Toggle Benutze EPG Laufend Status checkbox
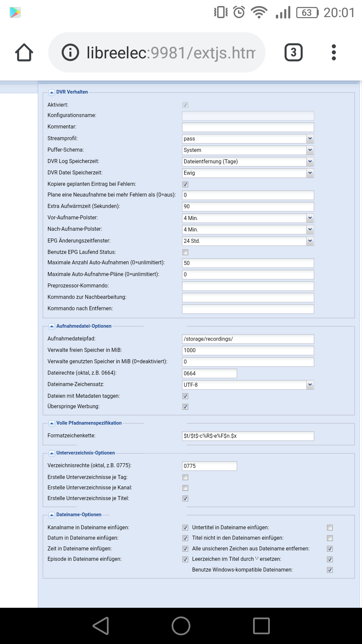The width and height of the screenshot is (362, 644). point(185,252)
